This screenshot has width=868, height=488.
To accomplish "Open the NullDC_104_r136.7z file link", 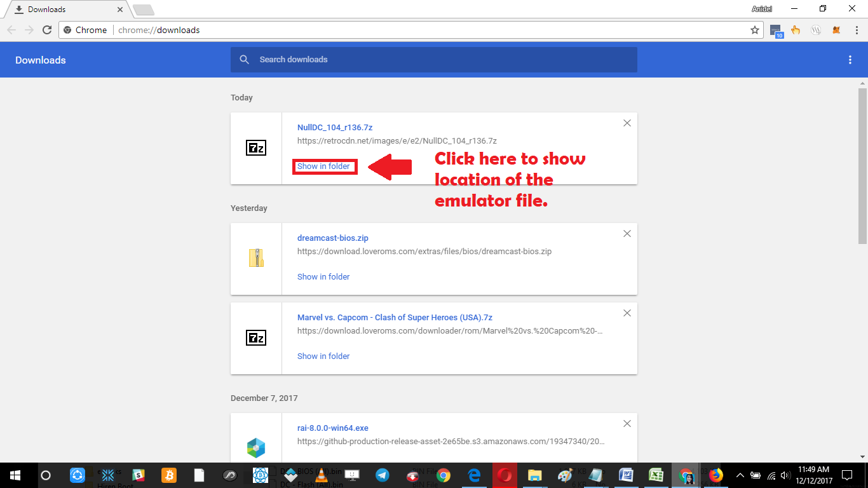I will (x=335, y=128).
